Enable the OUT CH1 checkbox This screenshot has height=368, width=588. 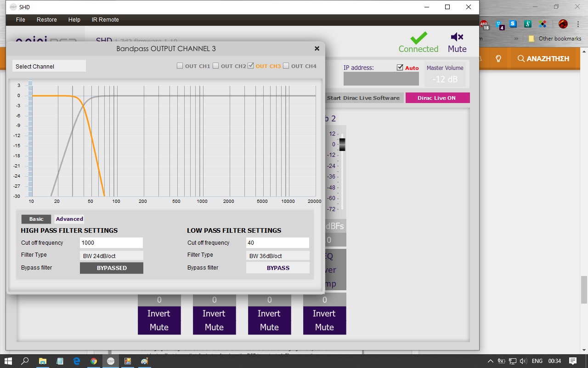pyautogui.click(x=180, y=66)
